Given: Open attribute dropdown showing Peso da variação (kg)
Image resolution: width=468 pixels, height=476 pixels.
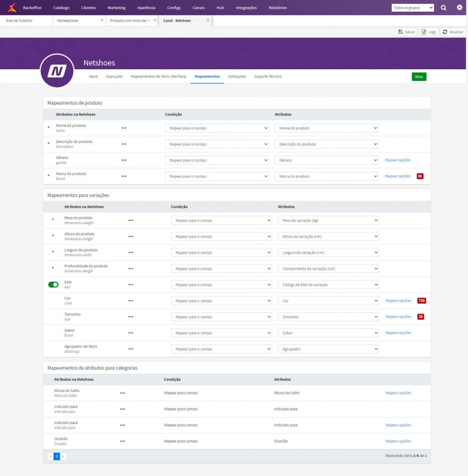Looking at the screenshot, I should click(328, 220).
